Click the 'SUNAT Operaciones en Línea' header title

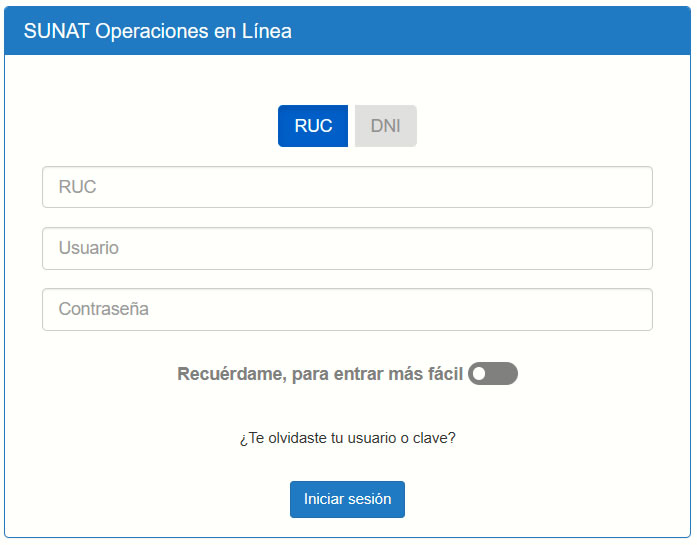point(158,31)
